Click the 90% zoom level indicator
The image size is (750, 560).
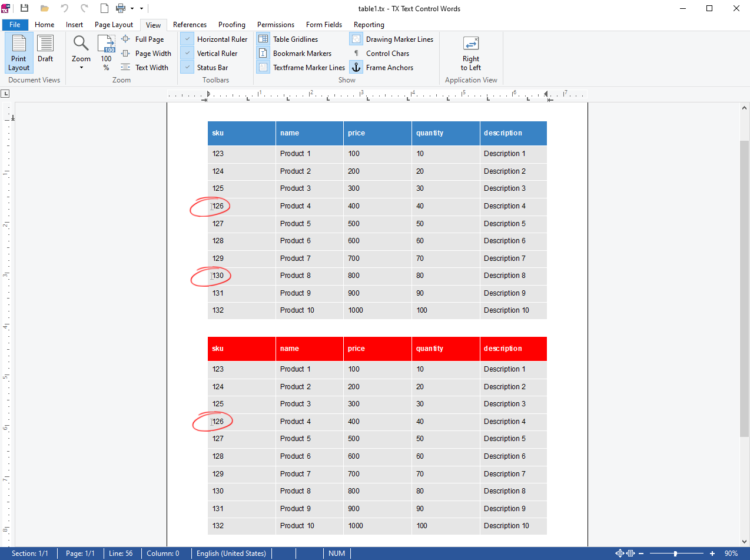pos(731,554)
